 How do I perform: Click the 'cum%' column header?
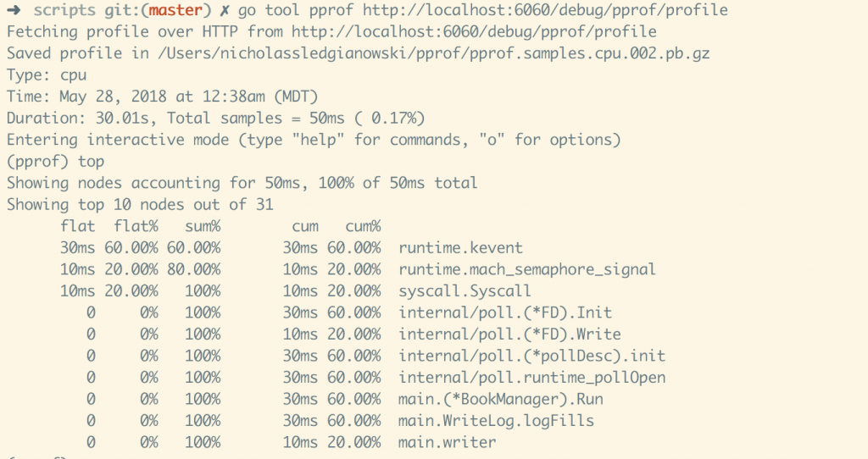pos(363,226)
